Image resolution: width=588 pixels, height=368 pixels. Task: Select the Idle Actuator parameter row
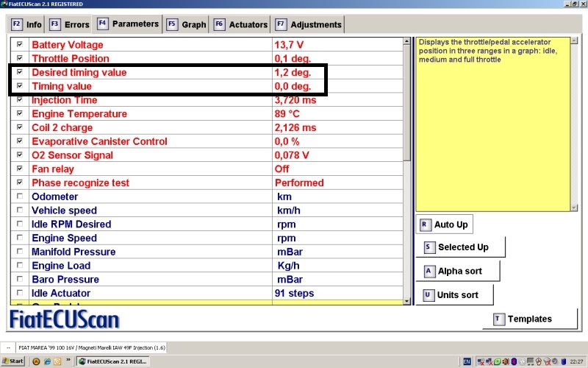point(147,294)
